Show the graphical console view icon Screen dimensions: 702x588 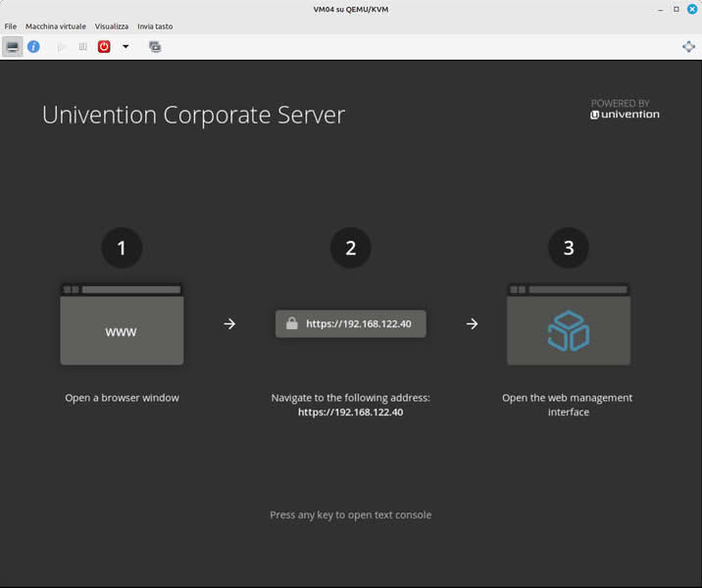(x=12, y=46)
